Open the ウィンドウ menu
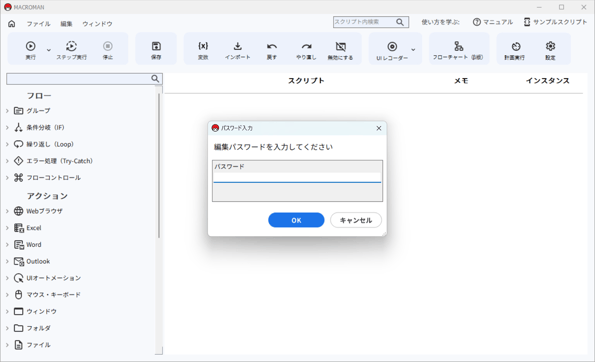This screenshot has width=595, height=362. [98, 24]
